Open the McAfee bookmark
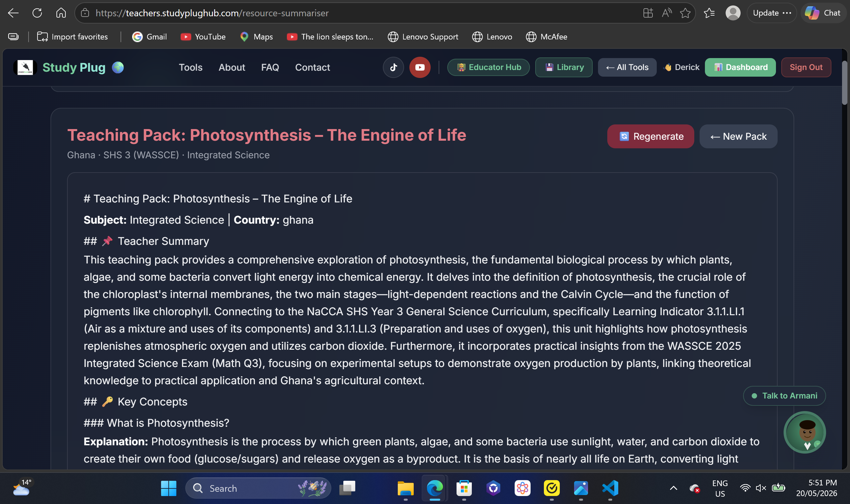The width and height of the screenshot is (850, 504). [x=546, y=37]
